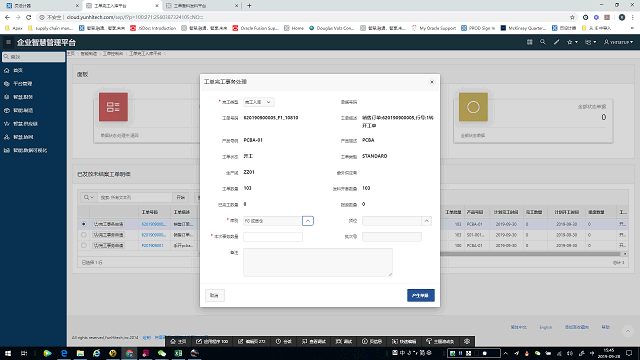The image size is (640, 360).
Task: Open a new browser tab with plus
Action: tap(249, 6)
